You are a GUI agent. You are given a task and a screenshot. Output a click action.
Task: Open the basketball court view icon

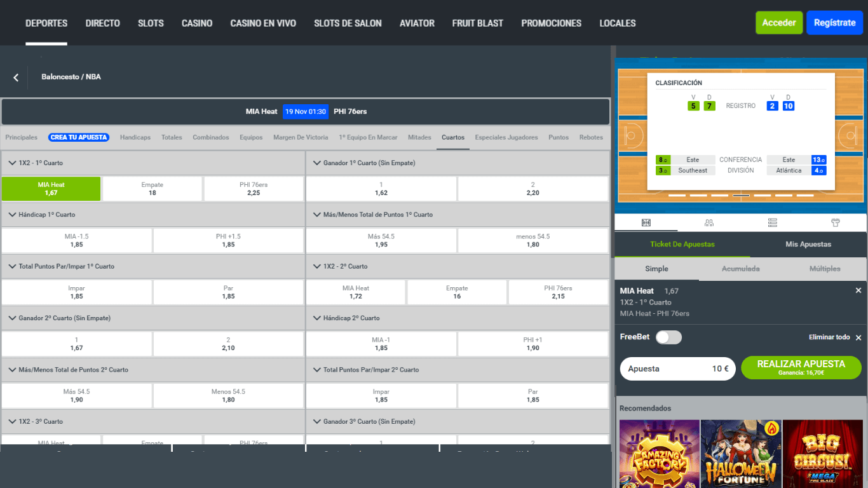coord(646,222)
